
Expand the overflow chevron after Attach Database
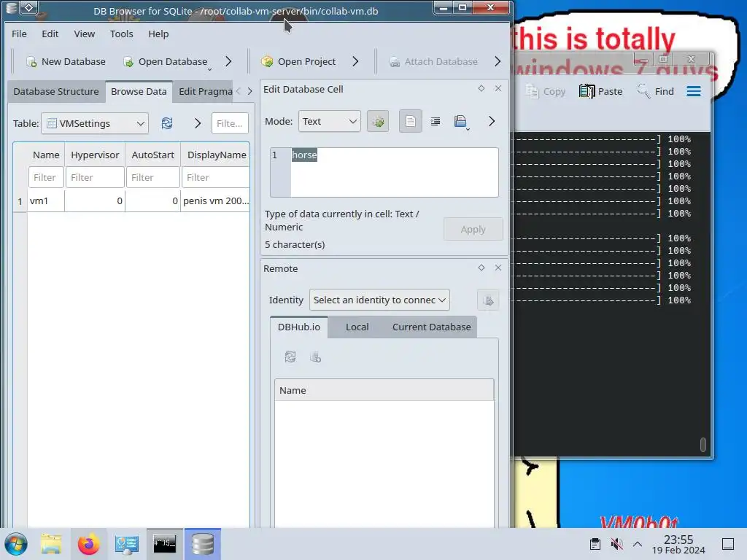pyautogui.click(x=498, y=61)
